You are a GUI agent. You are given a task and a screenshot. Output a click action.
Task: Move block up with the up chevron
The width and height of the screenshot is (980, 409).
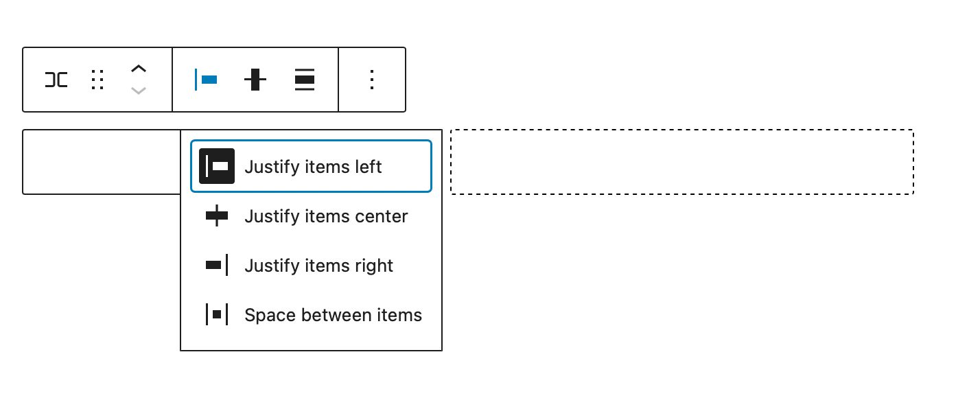click(x=139, y=69)
